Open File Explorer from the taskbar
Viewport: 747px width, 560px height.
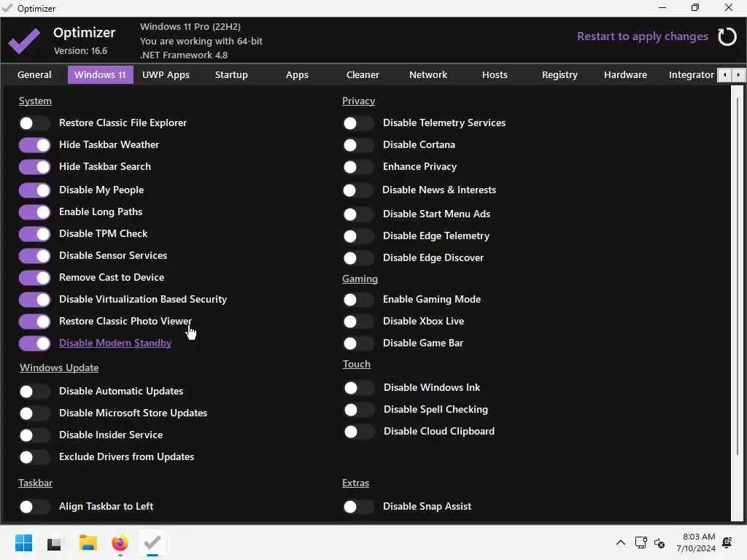88,542
